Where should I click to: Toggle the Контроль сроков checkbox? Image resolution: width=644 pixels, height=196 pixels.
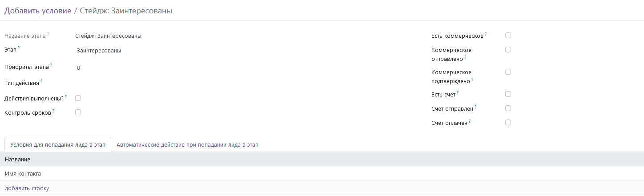coord(78,112)
